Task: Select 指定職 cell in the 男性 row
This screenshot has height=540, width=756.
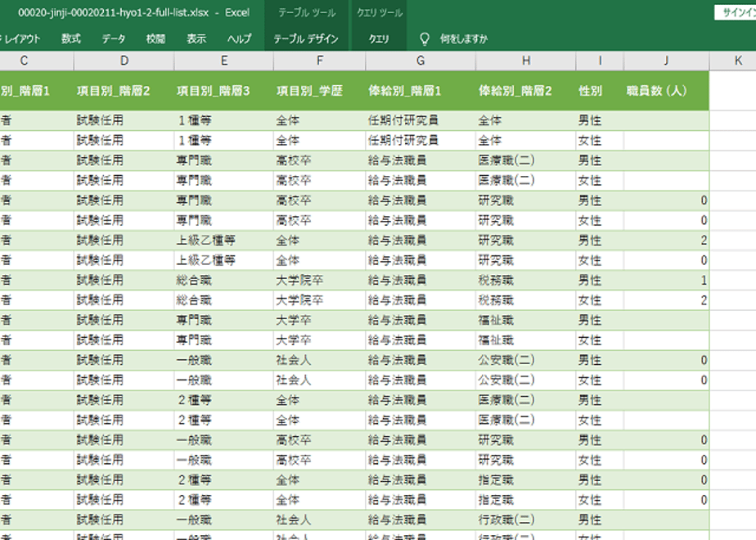Action: coord(526,480)
